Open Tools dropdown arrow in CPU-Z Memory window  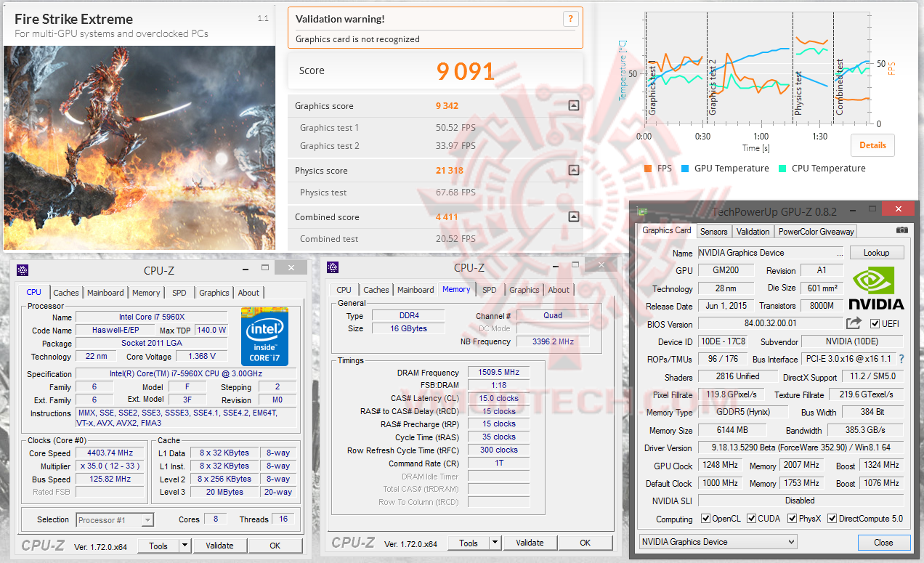[x=495, y=543]
